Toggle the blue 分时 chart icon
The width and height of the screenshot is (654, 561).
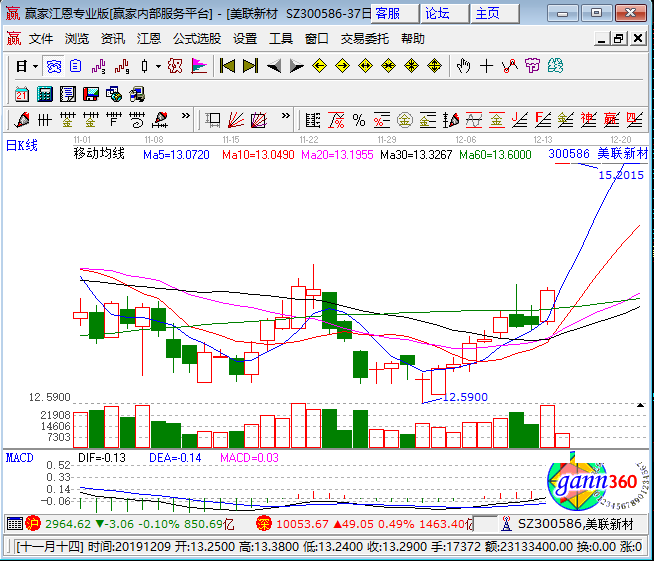pos(53,66)
